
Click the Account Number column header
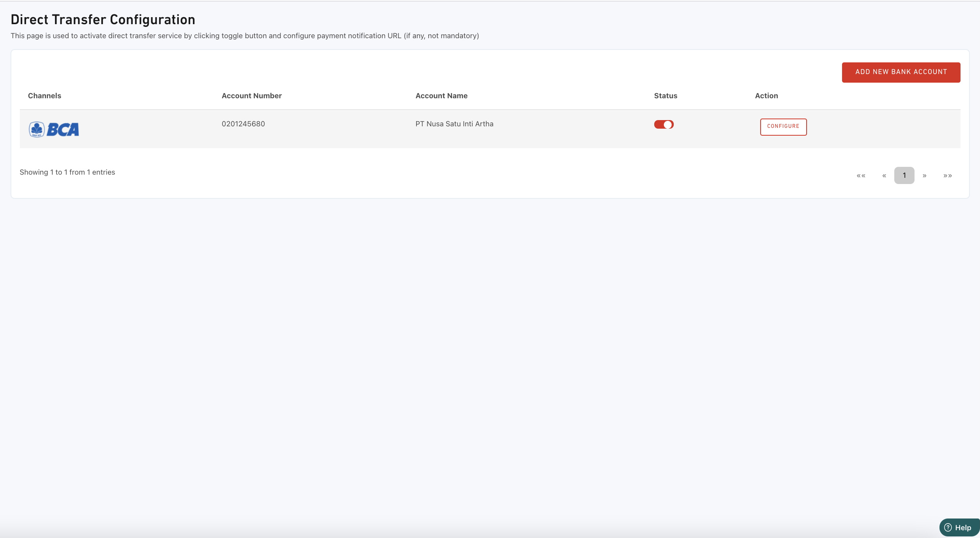click(252, 96)
